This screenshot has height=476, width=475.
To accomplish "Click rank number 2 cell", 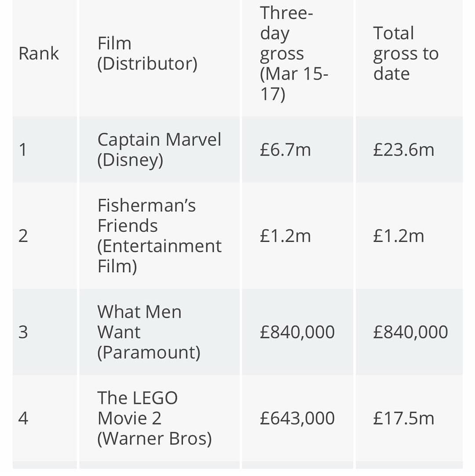I will pyautogui.click(x=23, y=236).
